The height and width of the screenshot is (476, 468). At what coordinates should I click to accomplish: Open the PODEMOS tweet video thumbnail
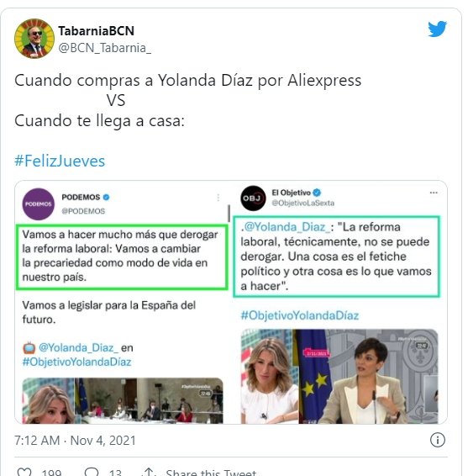[x=123, y=400]
